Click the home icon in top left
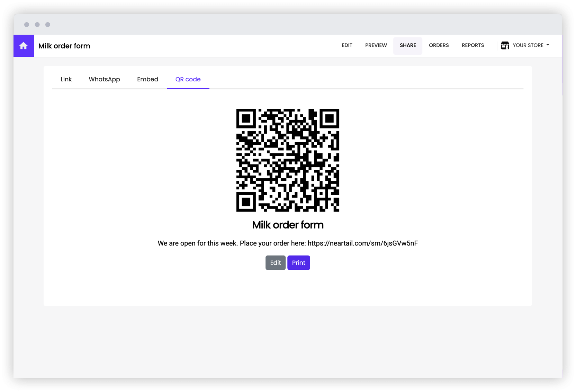 point(24,45)
